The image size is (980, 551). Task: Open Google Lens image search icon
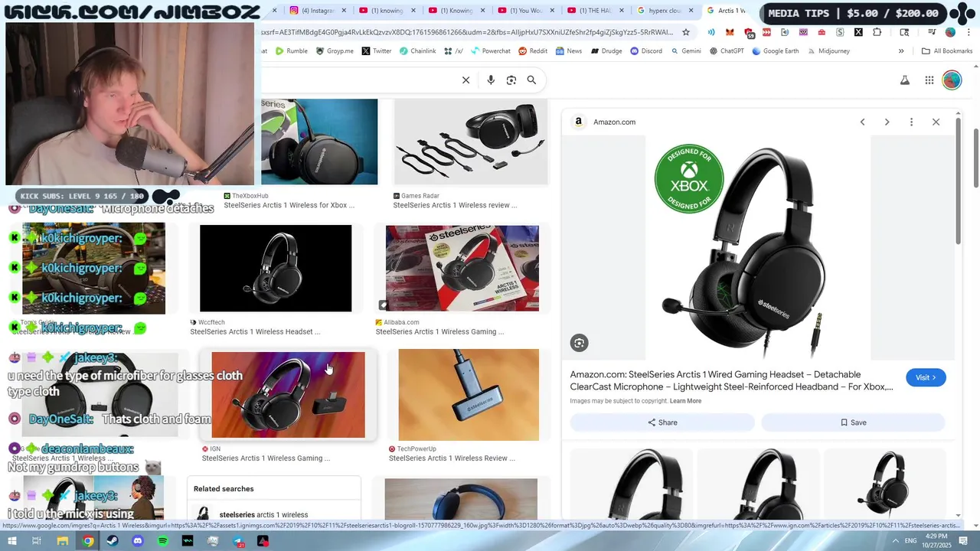[511, 80]
